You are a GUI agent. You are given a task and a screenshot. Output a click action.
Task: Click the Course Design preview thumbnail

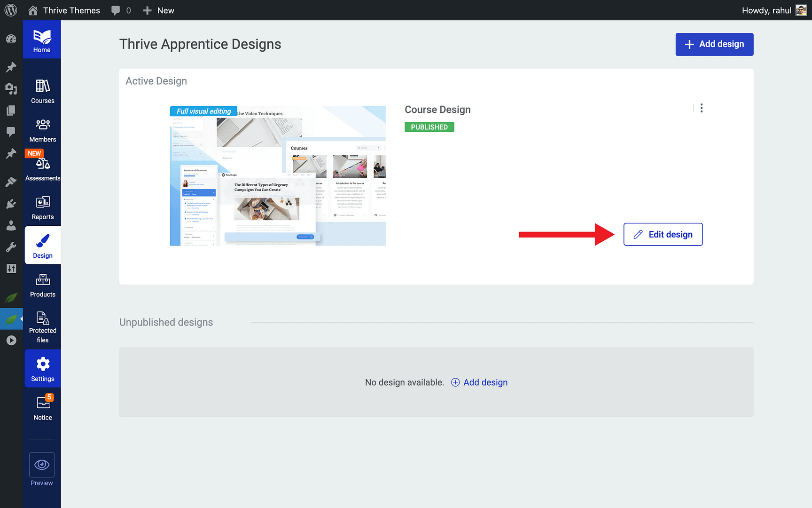pos(277,176)
